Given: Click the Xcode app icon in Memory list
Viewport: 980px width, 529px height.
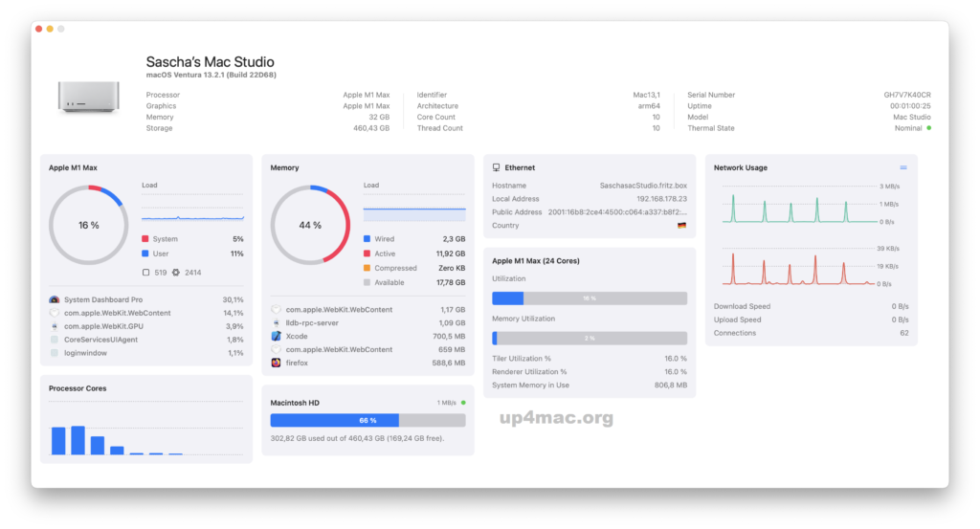Looking at the screenshot, I should click(x=277, y=336).
